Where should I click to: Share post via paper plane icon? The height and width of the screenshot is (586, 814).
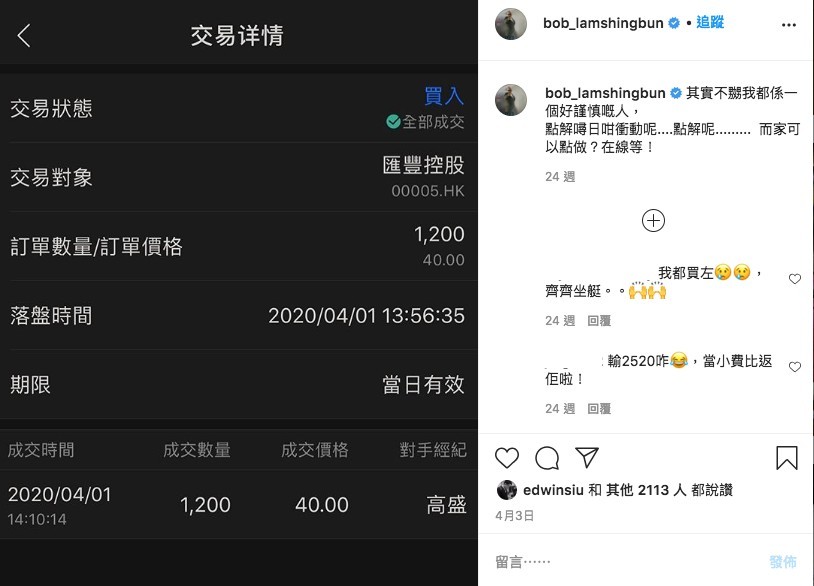(587, 457)
